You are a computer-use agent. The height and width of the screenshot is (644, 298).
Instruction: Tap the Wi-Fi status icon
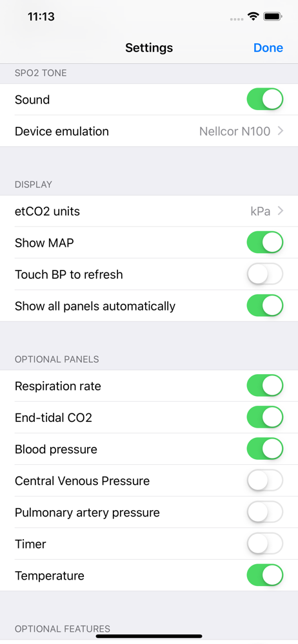(x=253, y=17)
